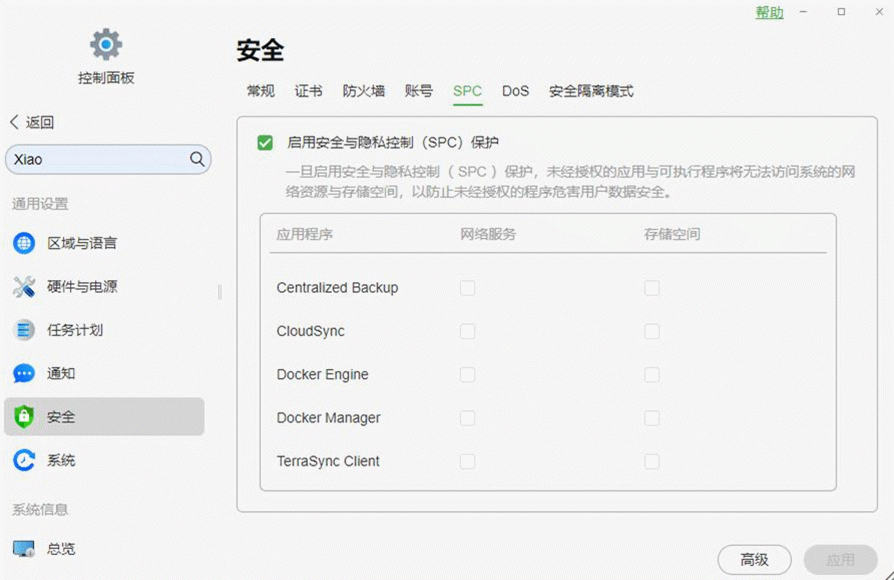Open the DoS tab
Image resolution: width=894 pixels, height=580 pixels.
tap(516, 91)
